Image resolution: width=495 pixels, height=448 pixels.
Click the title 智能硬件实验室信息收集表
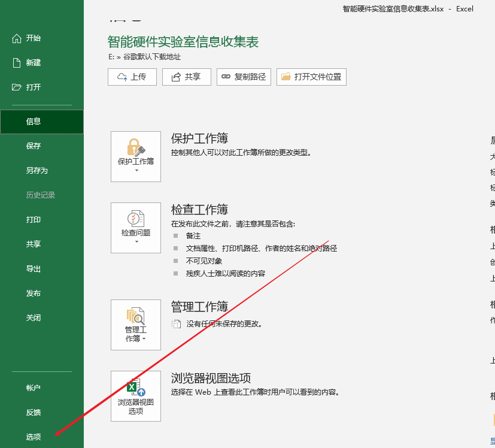[183, 42]
